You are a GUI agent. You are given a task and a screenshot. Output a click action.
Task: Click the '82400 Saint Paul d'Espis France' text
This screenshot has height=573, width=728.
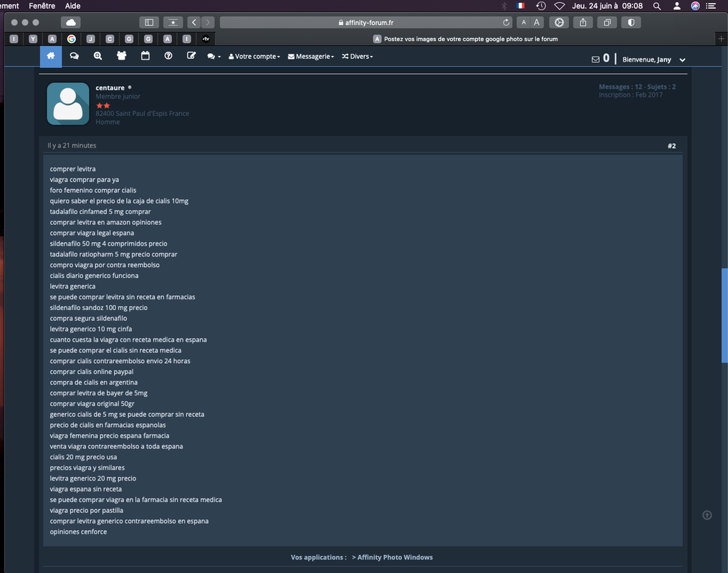tap(142, 113)
